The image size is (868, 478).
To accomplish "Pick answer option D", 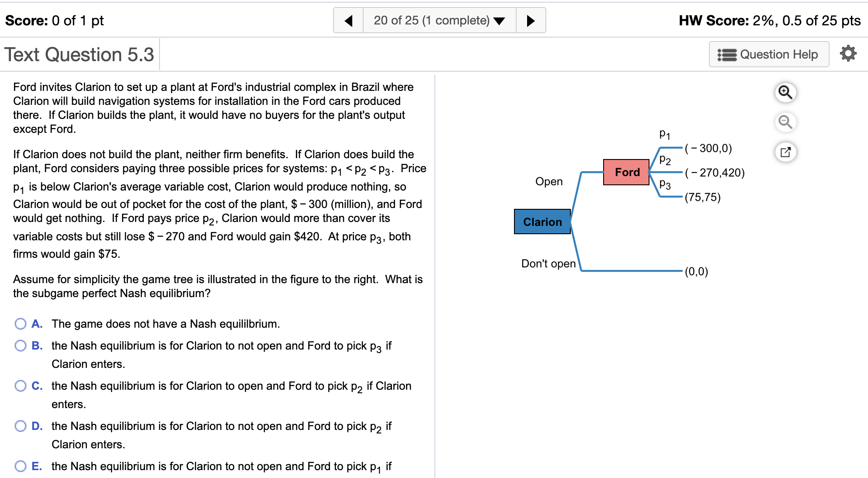I will (20, 426).
